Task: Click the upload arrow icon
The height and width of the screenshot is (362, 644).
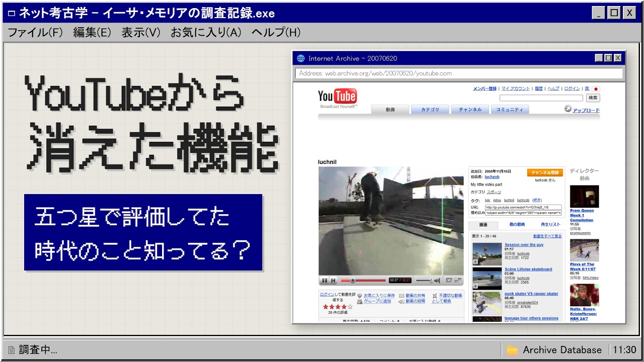Action: pos(568,109)
